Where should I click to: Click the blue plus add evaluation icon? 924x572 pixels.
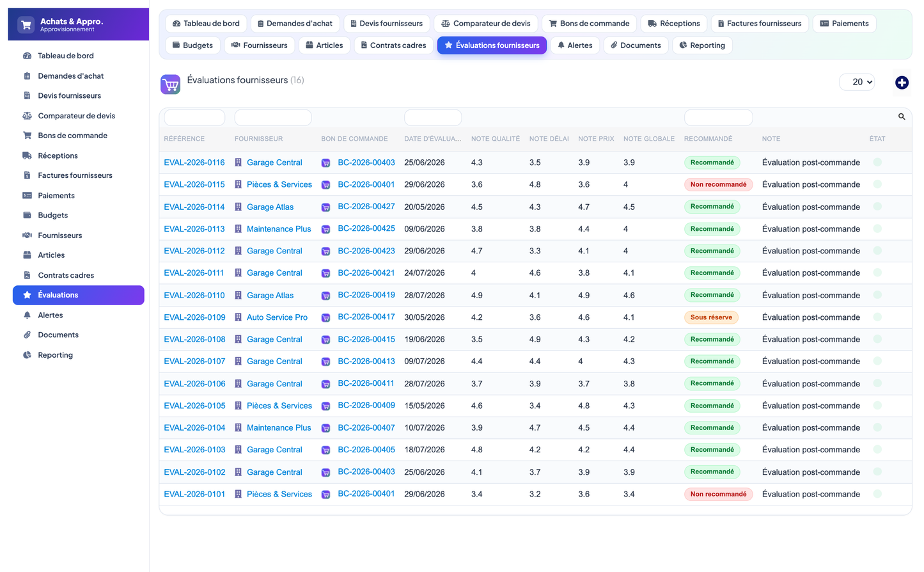[x=902, y=83]
